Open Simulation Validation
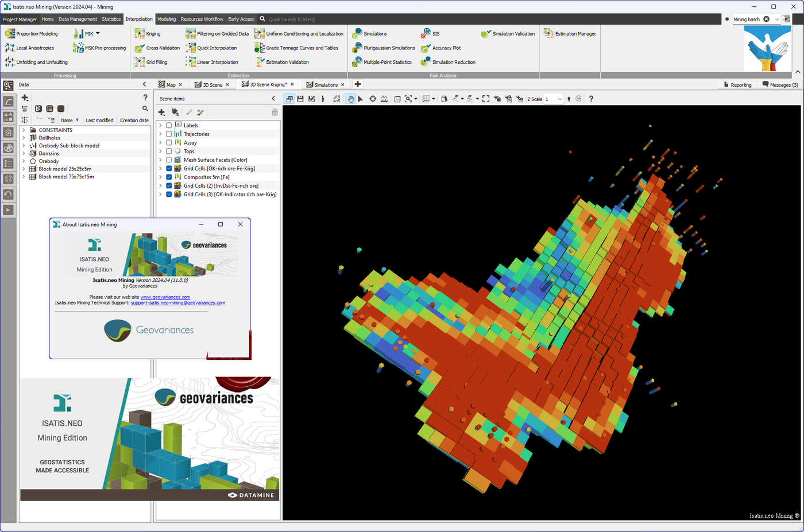This screenshot has height=532, width=804. 508,34
